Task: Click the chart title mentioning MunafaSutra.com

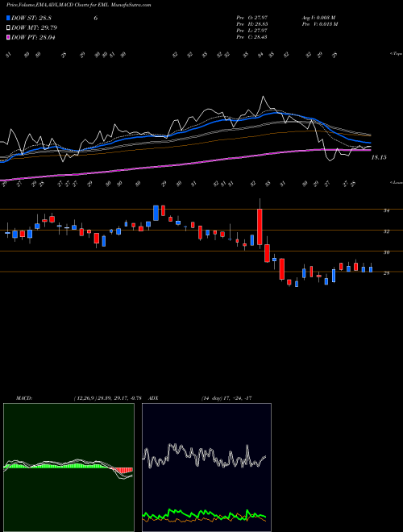Action: pos(79,5)
